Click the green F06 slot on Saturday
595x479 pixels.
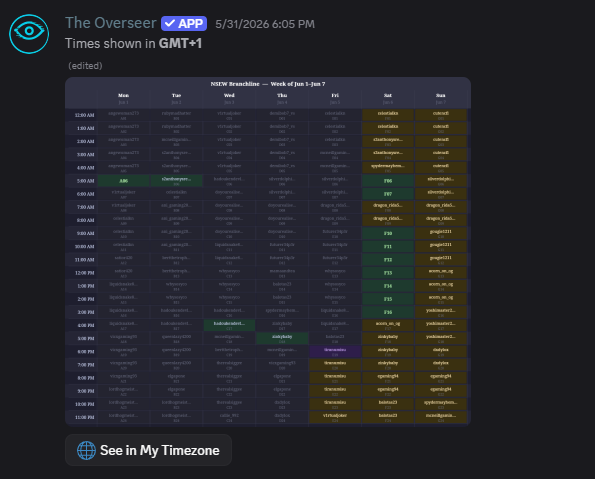(x=388, y=181)
